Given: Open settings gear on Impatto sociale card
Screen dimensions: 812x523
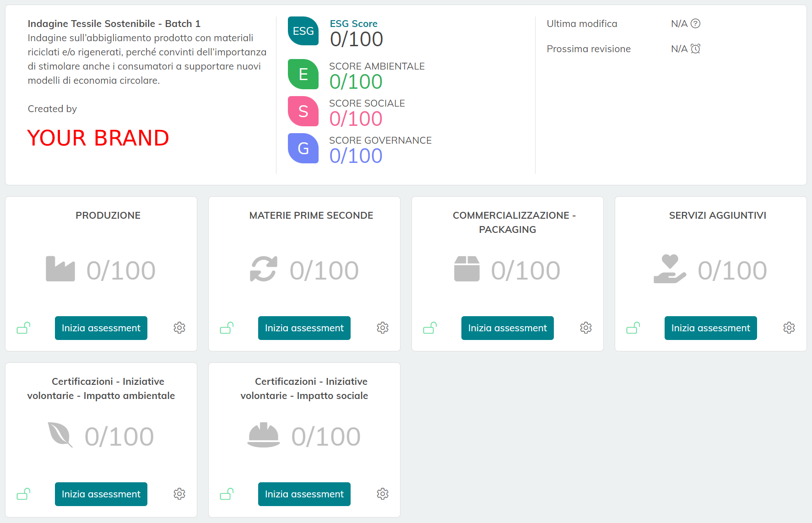Looking at the screenshot, I should (383, 494).
